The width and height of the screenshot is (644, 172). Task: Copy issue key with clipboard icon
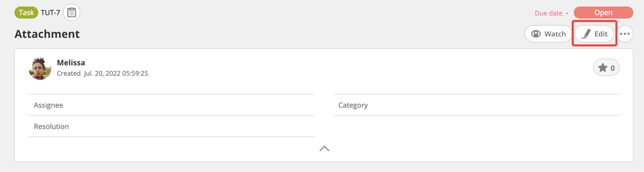pos(72,13)
